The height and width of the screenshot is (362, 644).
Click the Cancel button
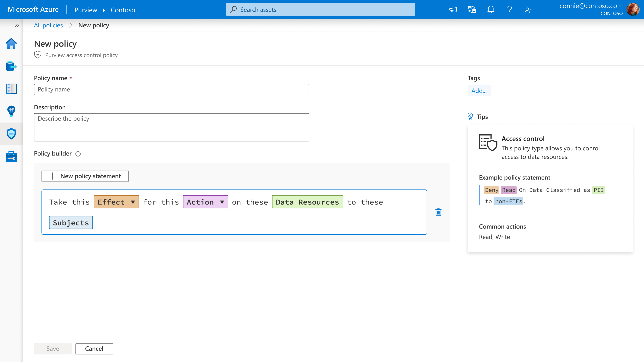click(x=94, y=349)
